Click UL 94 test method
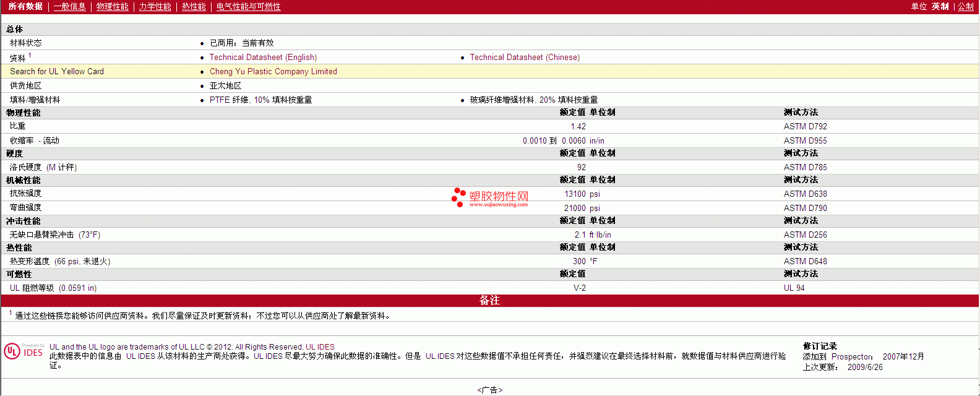The image size is (980, 396). click(x=794, y=288)
